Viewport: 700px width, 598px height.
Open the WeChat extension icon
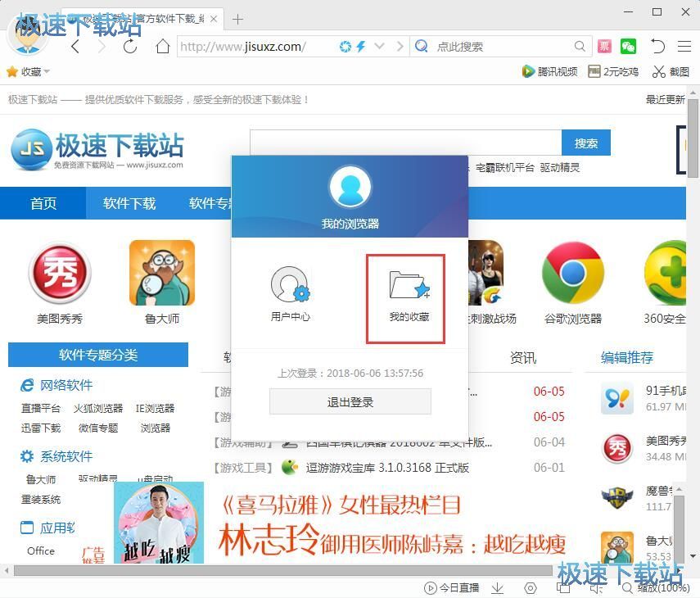(x=628, y=46)
